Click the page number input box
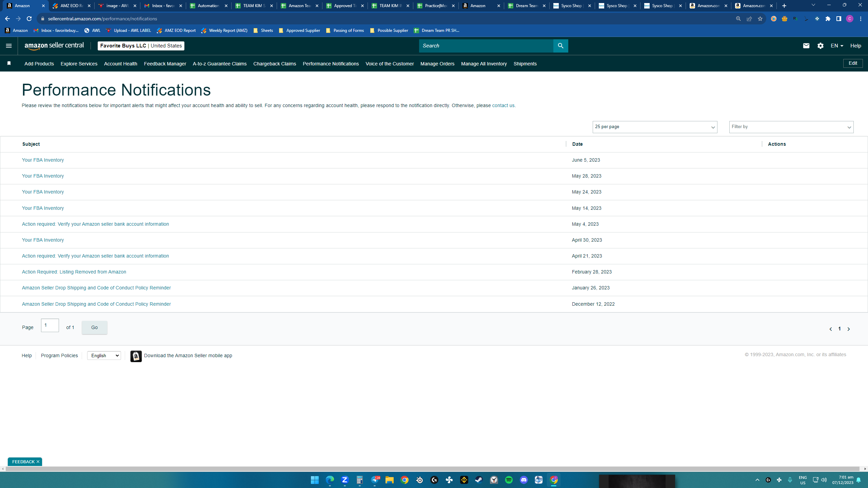The width and height of the screenshot is (868, 488). 50,325
